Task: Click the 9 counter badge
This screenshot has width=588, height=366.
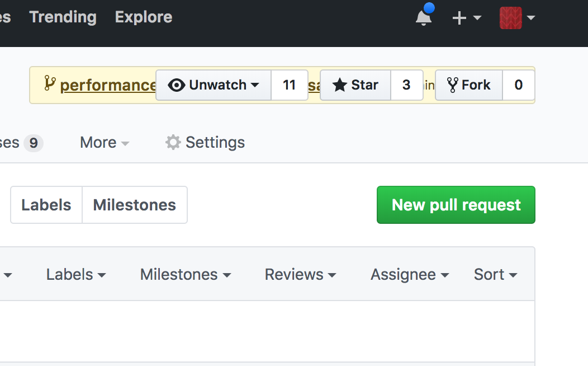Action: click(34, 143)
